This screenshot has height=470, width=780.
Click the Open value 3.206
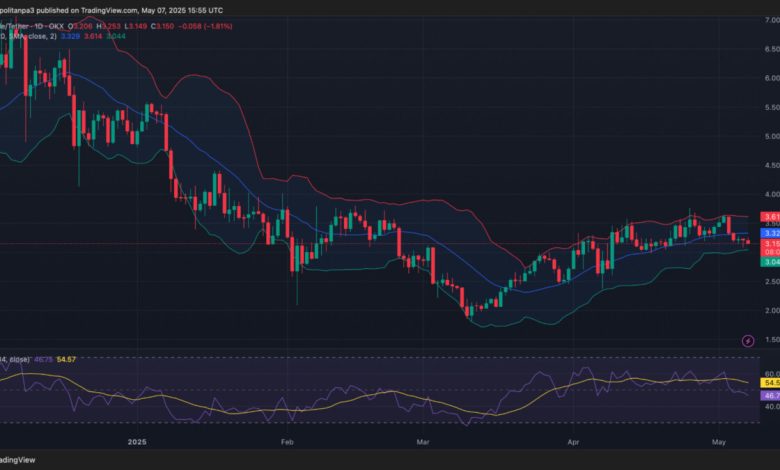pyautogui.click(x=80, y=26)
